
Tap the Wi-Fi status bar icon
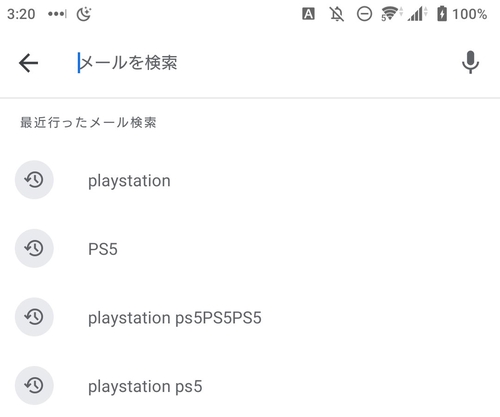tap(392, 14)
